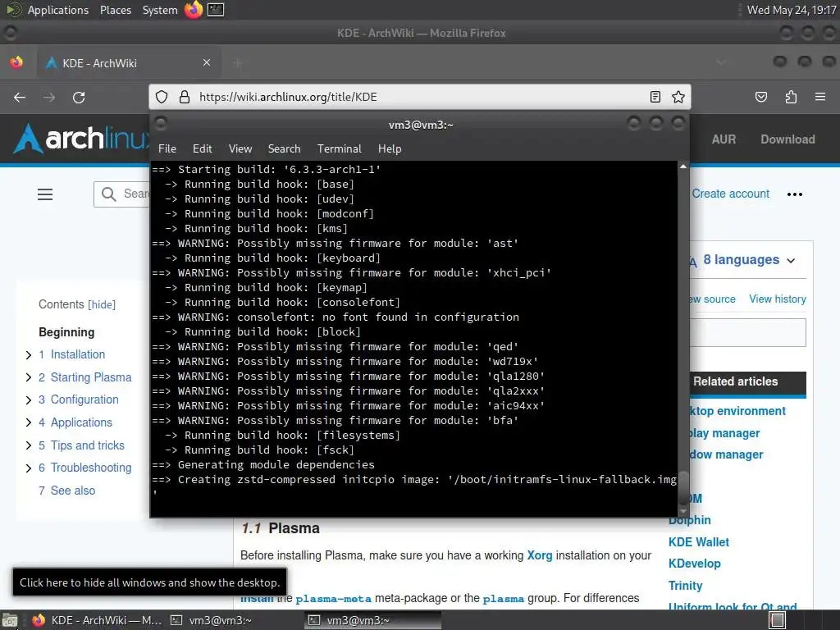This screenshot has width=840, height=630.
Task: Open the list all tabs chevron
Action: [722, 62]
